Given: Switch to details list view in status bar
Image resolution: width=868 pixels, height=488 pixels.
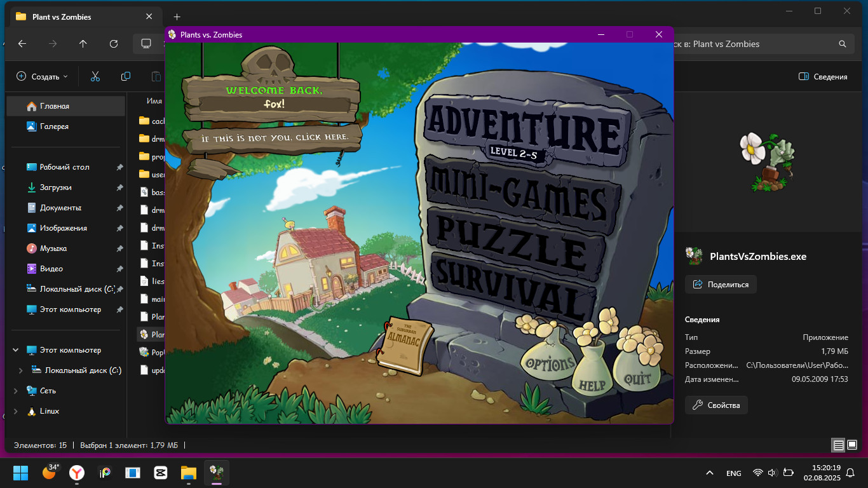Looking at the screenshot, I should 839,445.
